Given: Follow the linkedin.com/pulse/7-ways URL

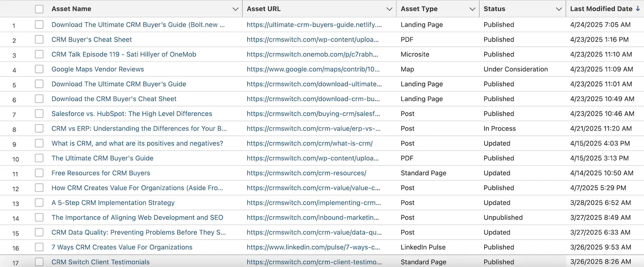Looking at the screenshot, I should tap(314, 247).
